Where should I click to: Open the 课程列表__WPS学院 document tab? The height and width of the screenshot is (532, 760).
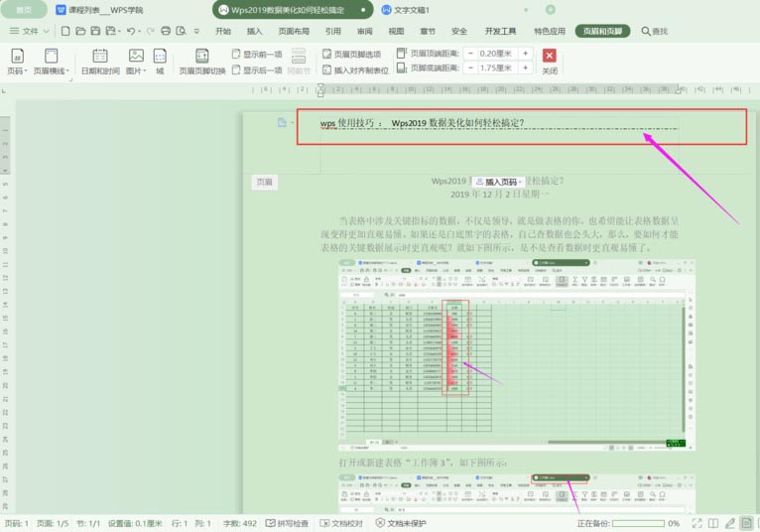[99, 10]
